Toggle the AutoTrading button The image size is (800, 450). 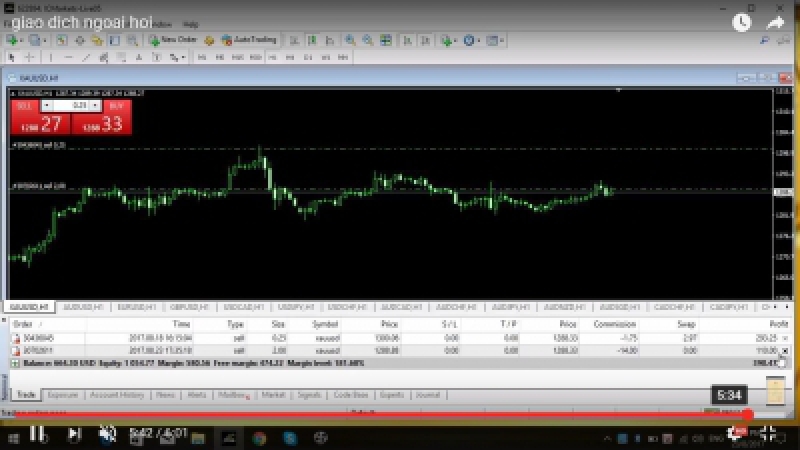click(x=248, y=40)
